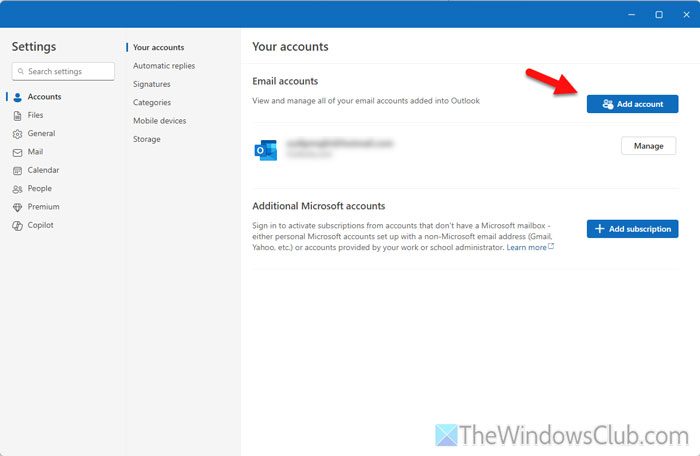Screen dimensions: 700x456
Task: Click the Outlook logo of the email account
Action: [266, 150]
